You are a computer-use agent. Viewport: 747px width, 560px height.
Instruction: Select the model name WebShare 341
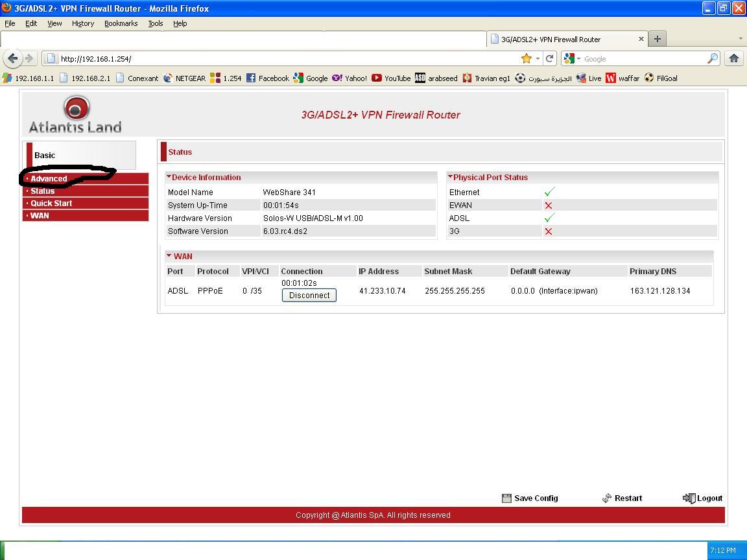coord(289,192)
